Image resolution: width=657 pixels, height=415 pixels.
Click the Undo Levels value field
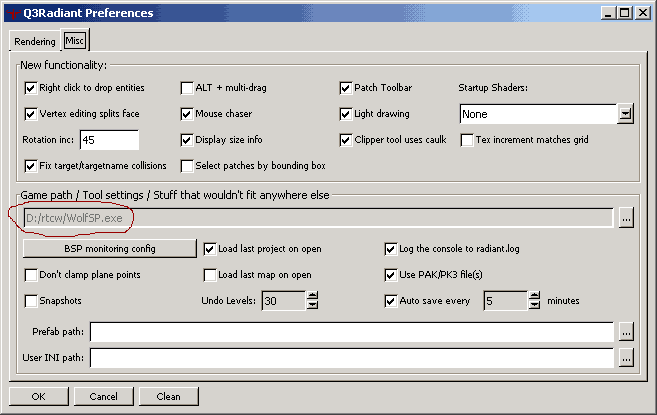coord(284,301)
